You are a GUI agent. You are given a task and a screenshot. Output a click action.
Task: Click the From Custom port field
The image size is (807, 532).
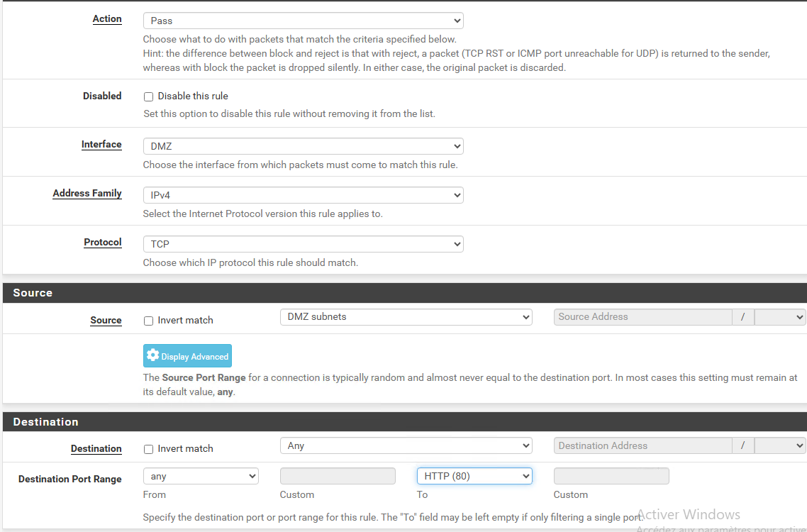(x=338, y=477)
